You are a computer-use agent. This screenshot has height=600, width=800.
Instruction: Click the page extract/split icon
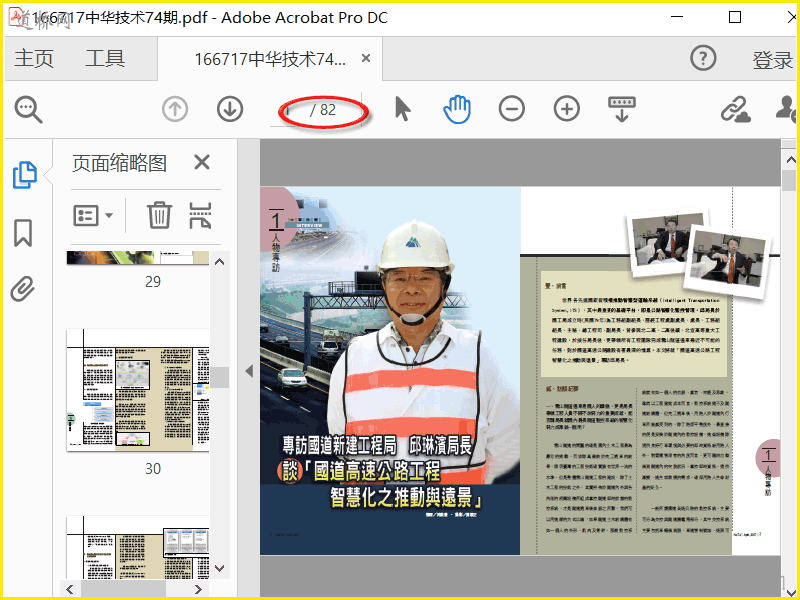click(200, 215)
